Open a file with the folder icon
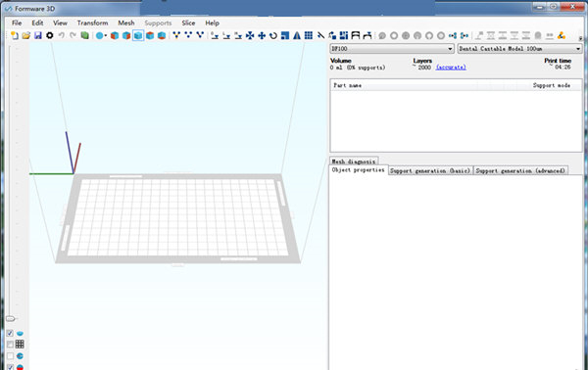 (x=25, y=35)
